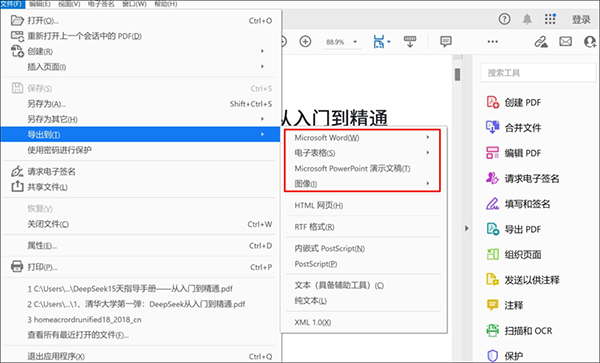Send file by email envelope icon
The height and width of the screenshot is (363, 600).
coord(565,41)
